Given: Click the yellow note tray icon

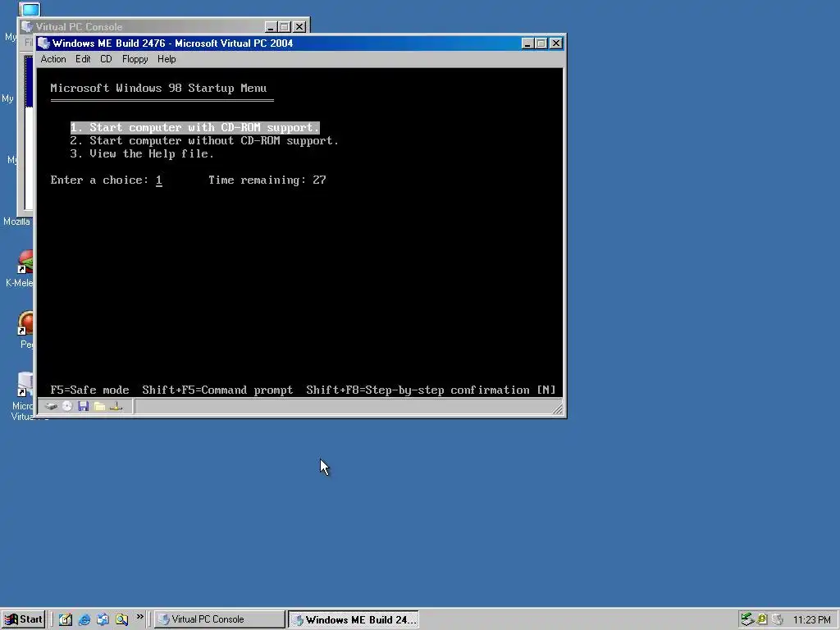Looking at the screenshot, I should click(x=762, y=619).
